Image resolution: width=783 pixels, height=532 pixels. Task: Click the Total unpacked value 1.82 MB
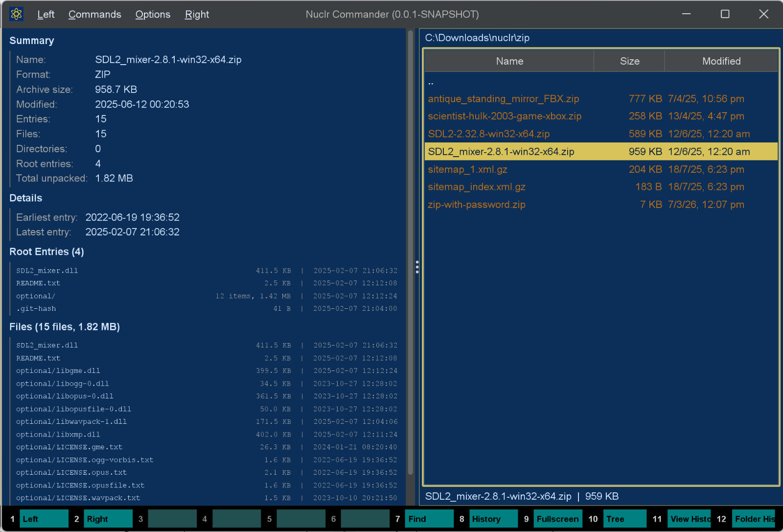[x=114, y=179]
